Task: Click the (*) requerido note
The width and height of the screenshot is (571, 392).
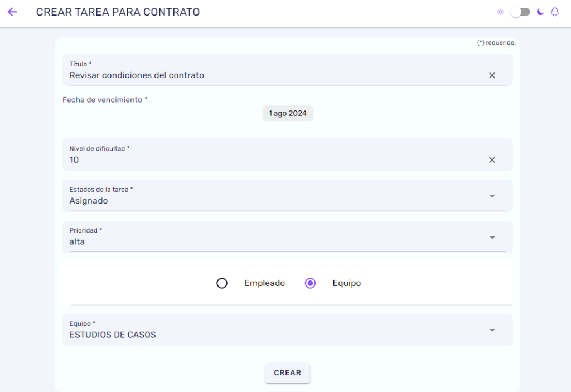Action: 496,42
